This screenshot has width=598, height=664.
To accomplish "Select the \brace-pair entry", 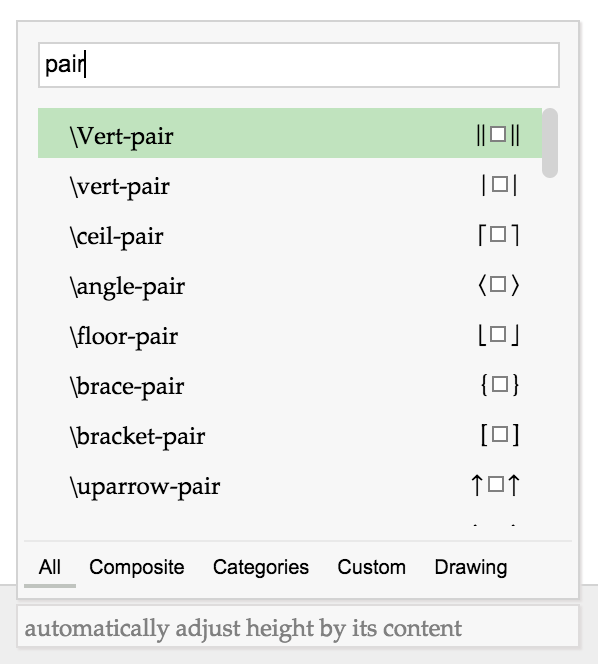I will [x=290, y=383].
